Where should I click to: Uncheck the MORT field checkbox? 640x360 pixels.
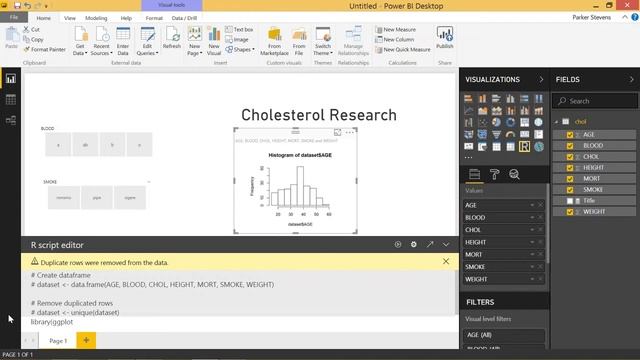(x=570, y=179)
